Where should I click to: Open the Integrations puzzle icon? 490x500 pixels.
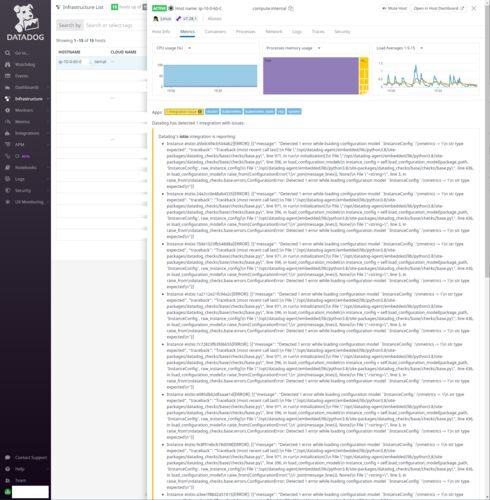tap(7, 133)
